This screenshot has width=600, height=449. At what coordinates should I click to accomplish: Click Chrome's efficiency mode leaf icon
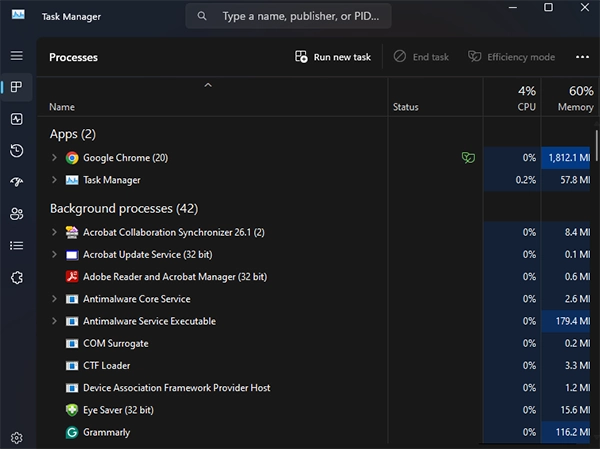468,158
